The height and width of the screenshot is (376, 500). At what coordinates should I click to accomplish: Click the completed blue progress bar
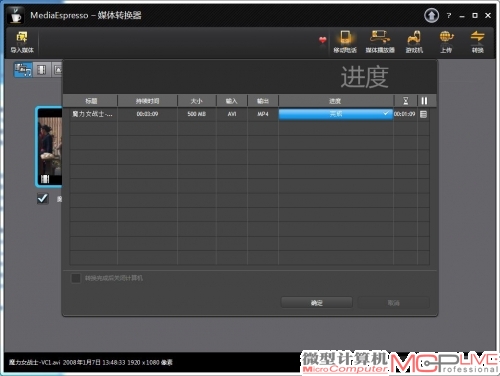[x=336, y=114]
